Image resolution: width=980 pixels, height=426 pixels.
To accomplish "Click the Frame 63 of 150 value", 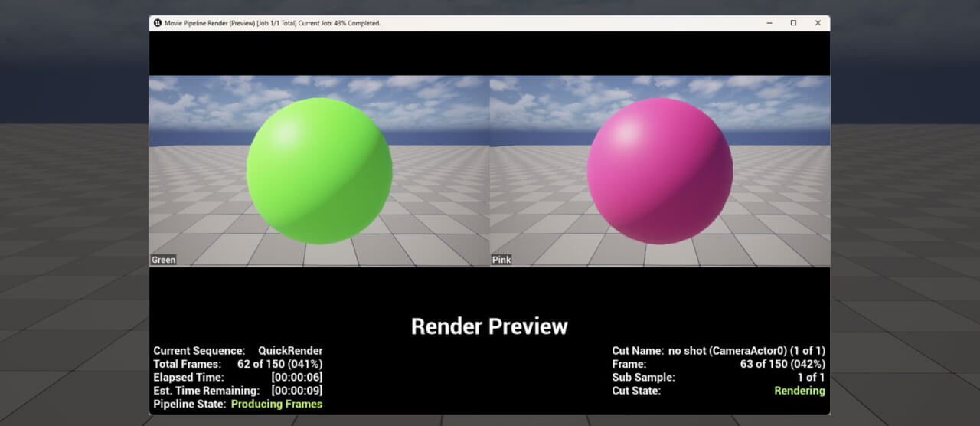I will pos(782,364).
